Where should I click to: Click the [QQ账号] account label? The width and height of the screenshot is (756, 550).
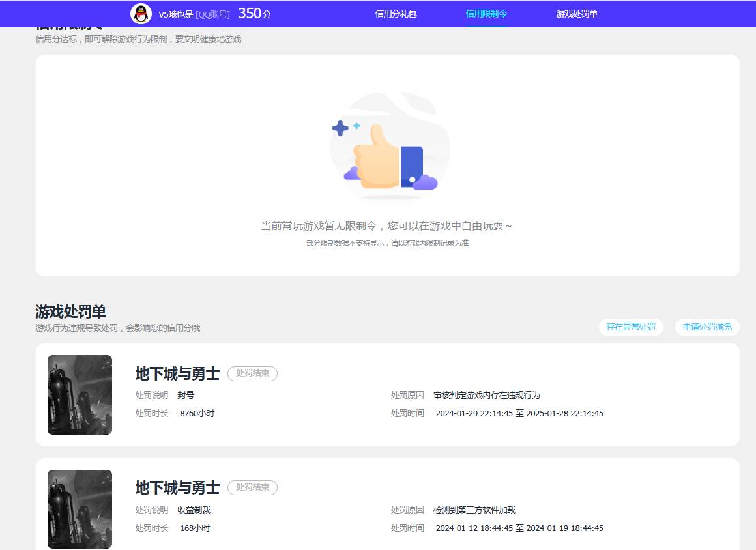click(214, 14)
